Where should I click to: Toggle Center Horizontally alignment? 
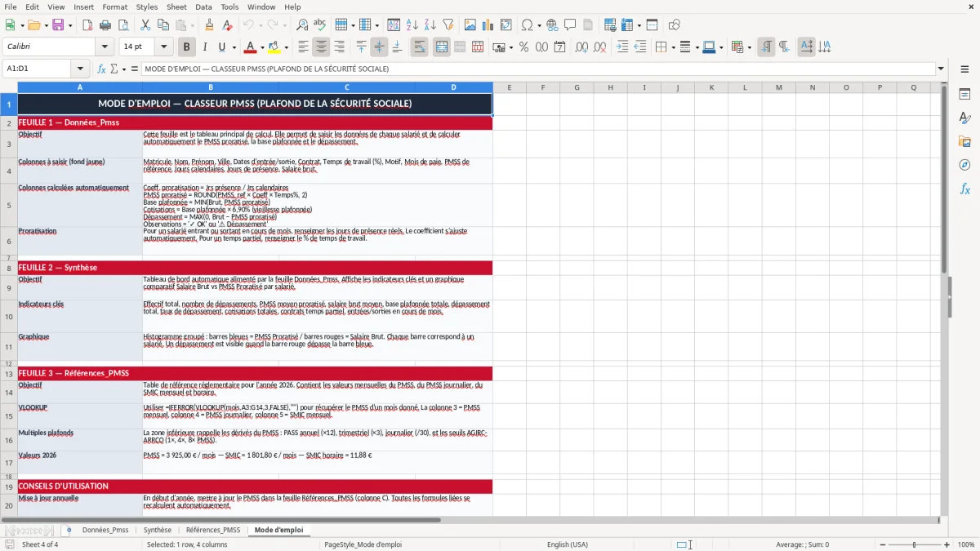pos(321,47)
